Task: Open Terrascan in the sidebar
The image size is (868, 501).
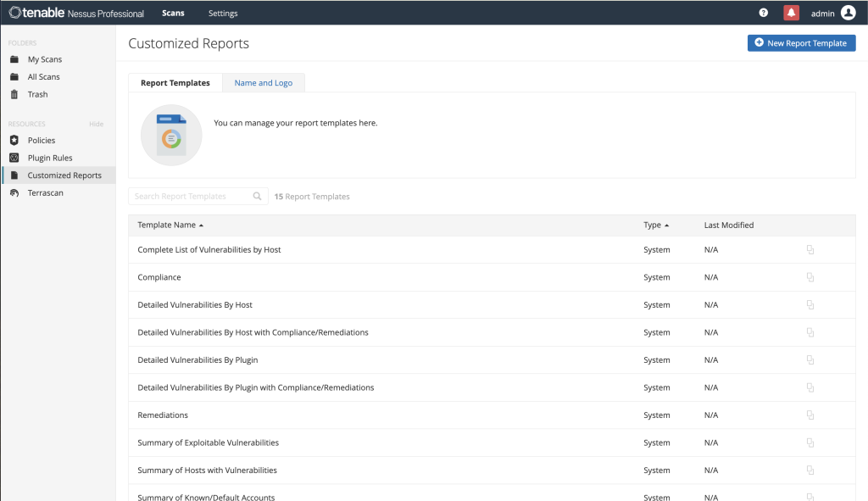Action: tap(45, 193)
